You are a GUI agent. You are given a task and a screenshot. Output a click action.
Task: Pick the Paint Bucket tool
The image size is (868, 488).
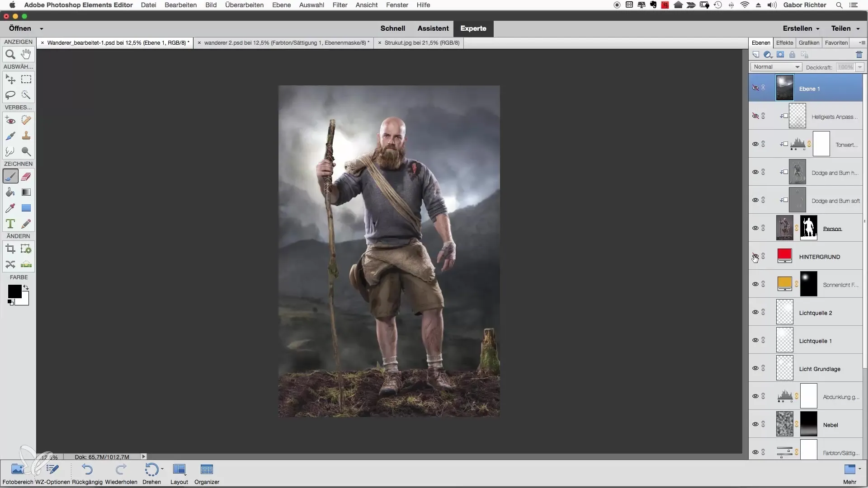point(10,192)
